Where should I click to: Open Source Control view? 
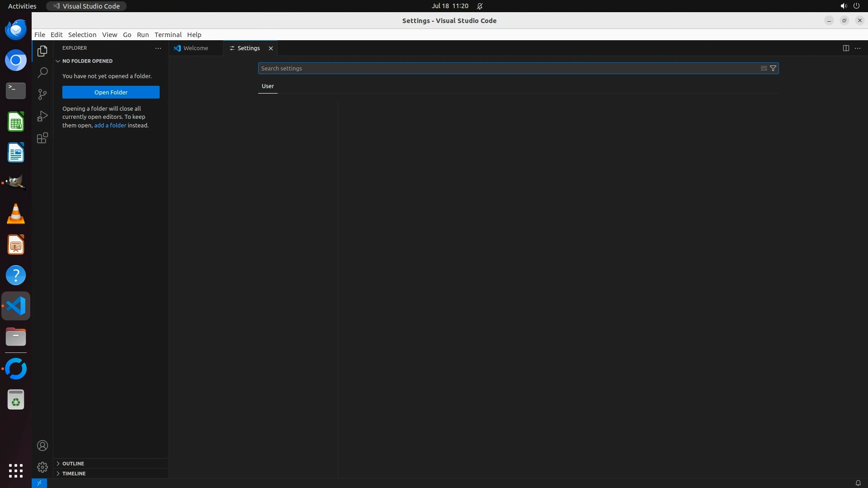[x=42, y=94]
